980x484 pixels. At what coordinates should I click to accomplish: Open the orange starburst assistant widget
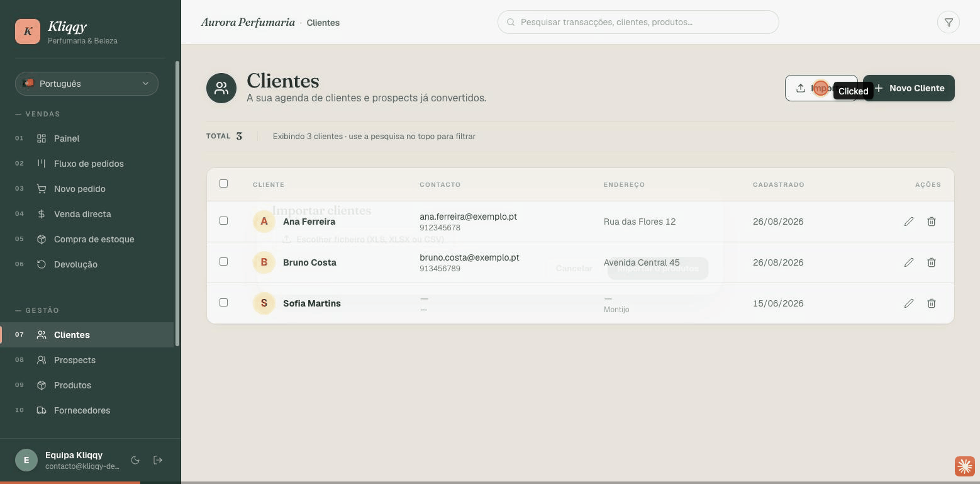(964, 466)
